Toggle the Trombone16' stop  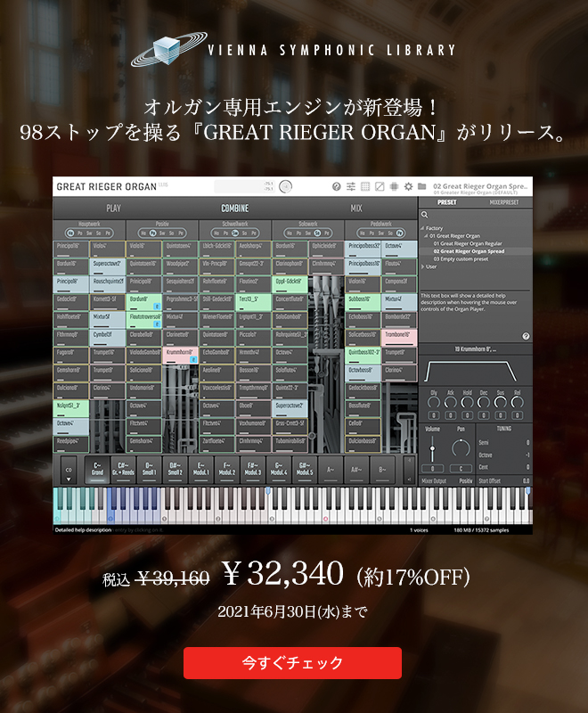(399, 338)
